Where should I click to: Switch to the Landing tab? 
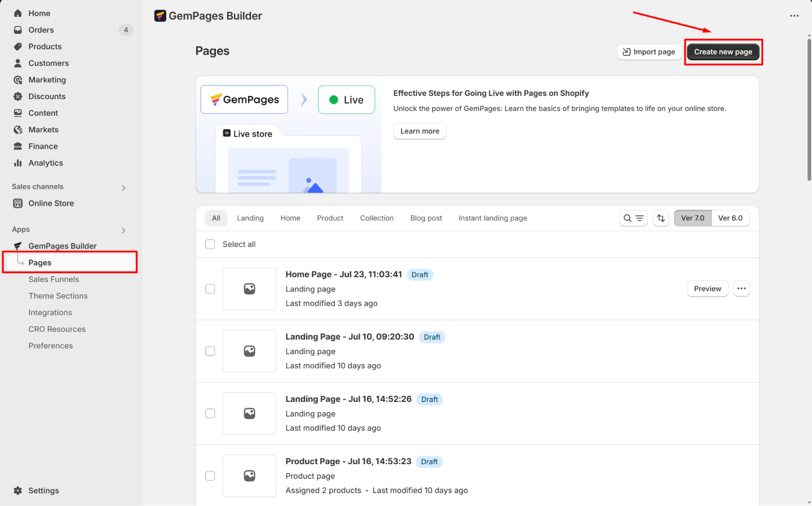250,218
